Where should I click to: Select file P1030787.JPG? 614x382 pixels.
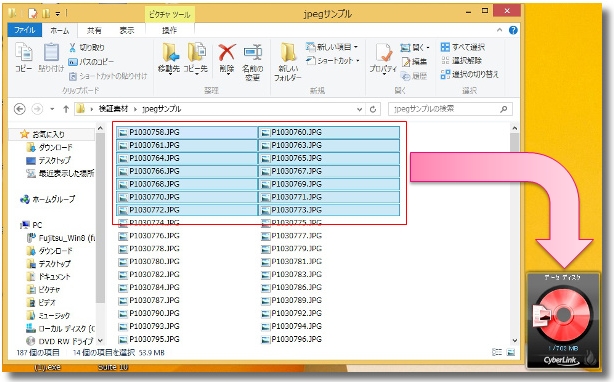point(149,300)
